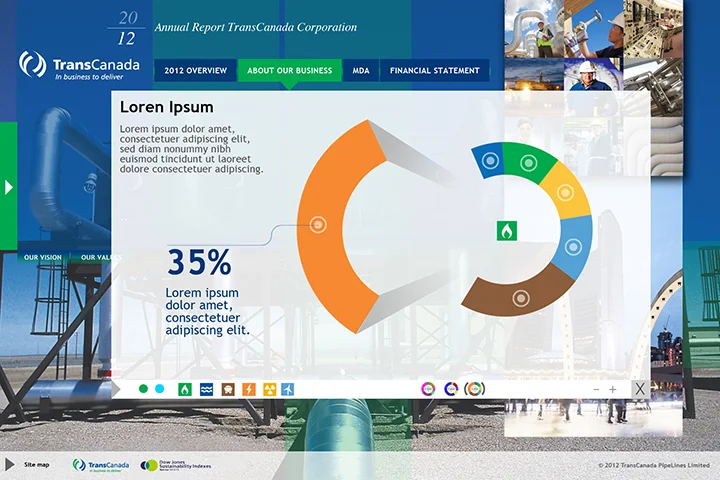Open the hard-hat engineer with pipes thumbnail
Viewport: 720px width, 480px height.
534,28
